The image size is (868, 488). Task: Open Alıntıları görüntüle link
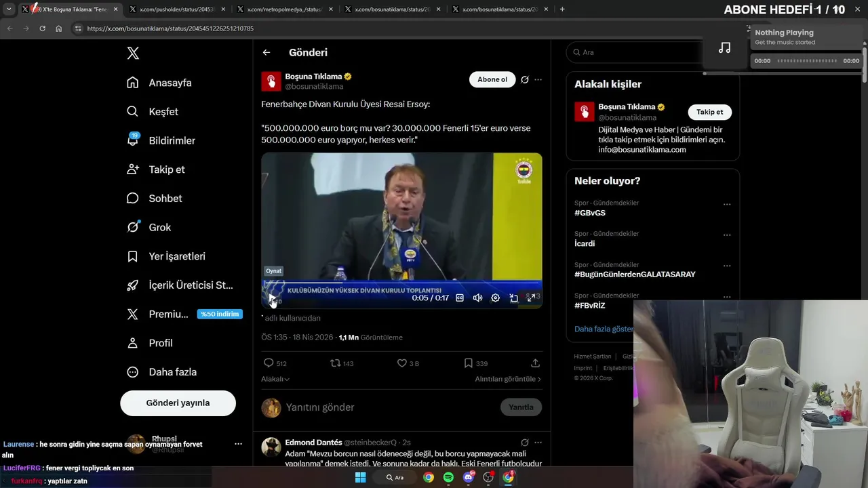(x=508, y=379)
